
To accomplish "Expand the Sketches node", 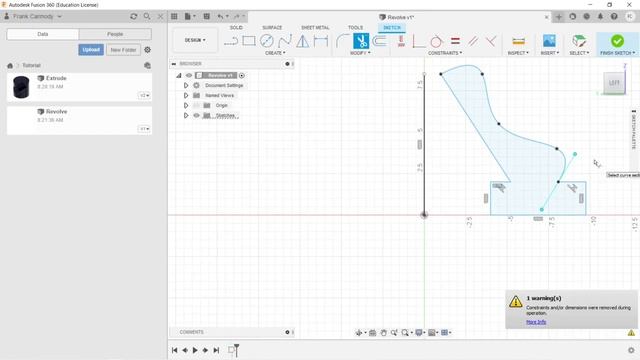I will 186,116.
